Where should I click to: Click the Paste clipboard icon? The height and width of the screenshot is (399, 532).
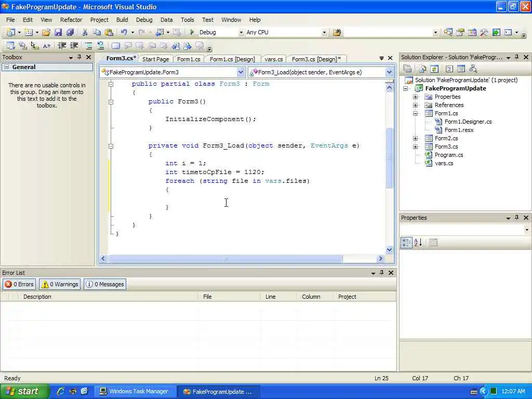pyautogui.click(x=109, y=32)
